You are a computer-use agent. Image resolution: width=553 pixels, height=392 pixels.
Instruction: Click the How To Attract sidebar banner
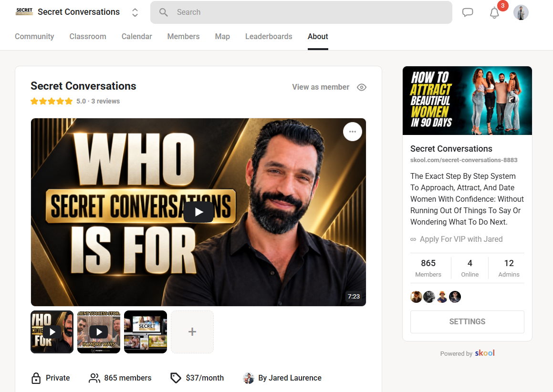[x=467, y=101]
